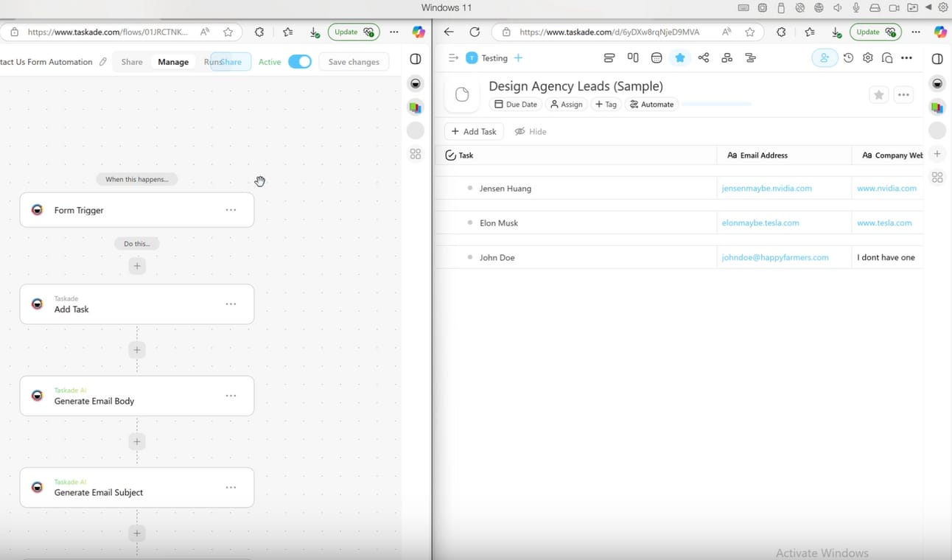952x560 pixels.
Task: Add a step below Generate Email Body
Action: [137, 441]
